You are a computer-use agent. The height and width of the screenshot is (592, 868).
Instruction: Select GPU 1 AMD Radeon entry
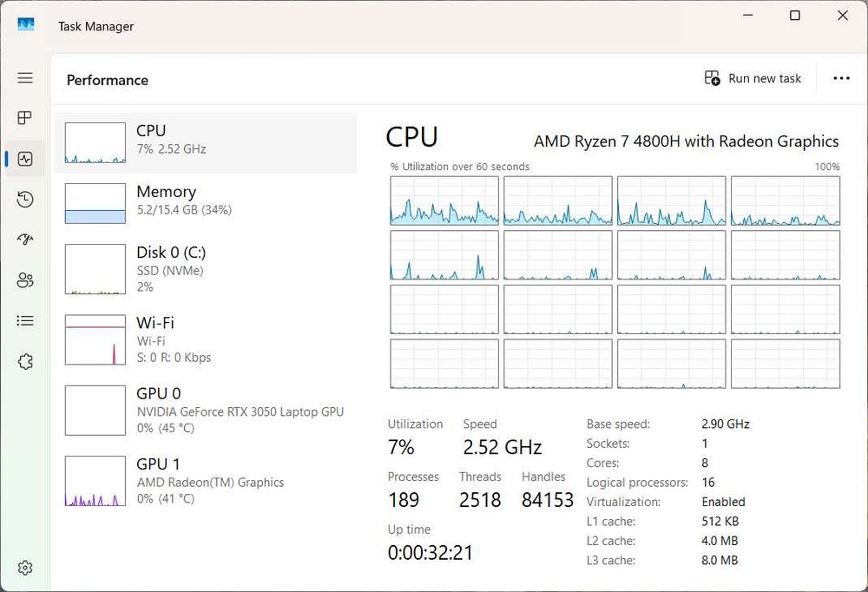pyautogui.click(x=206, y=481)
